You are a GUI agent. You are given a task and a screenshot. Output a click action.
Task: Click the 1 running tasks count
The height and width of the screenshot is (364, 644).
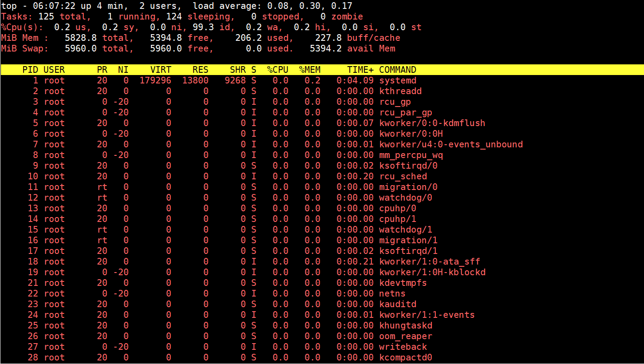coord(110,16)
